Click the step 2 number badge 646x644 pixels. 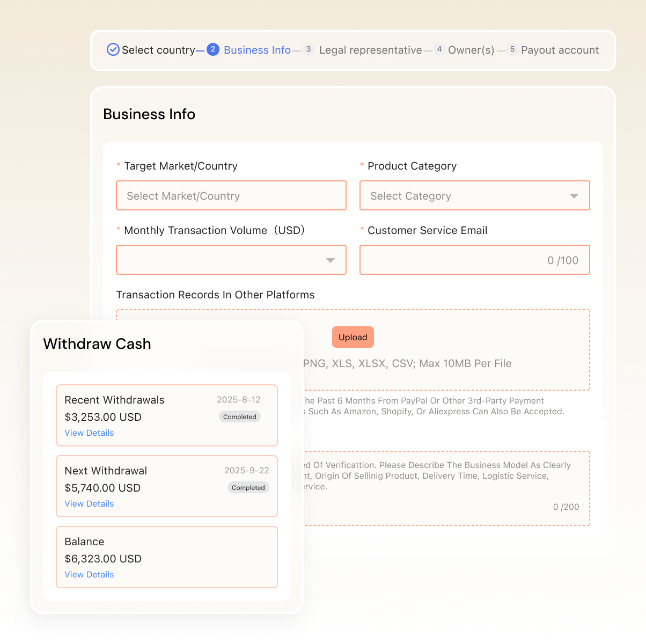(x=213, y=49)
